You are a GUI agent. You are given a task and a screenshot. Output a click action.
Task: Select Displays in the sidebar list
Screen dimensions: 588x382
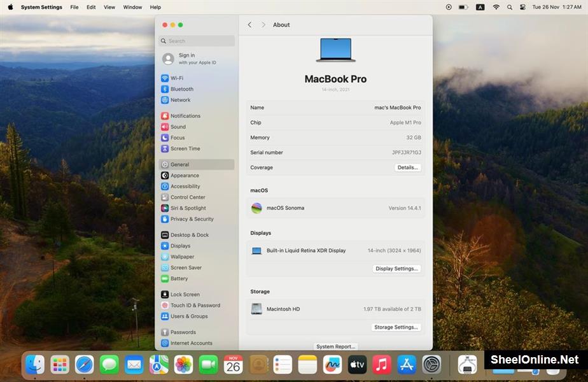coord(197,246)
